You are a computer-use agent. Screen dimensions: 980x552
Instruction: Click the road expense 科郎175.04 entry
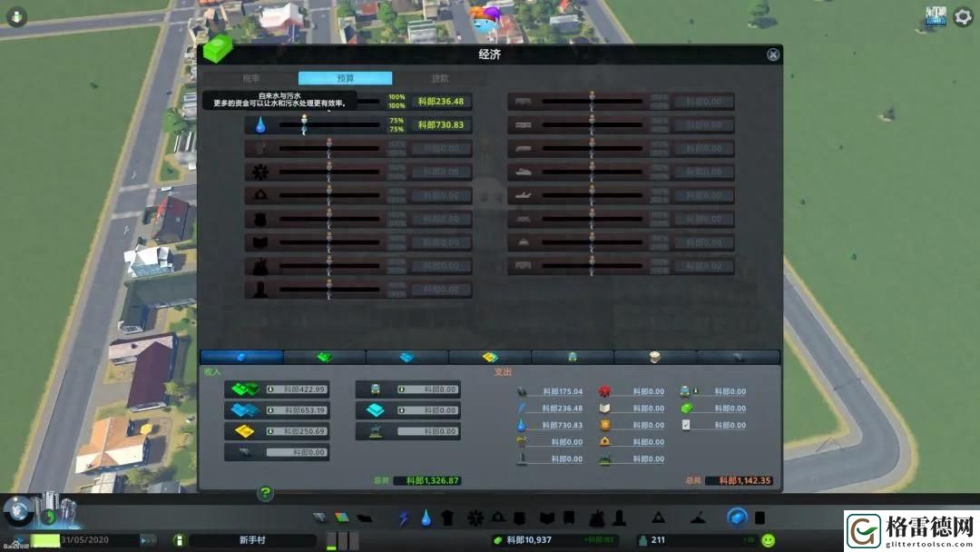click(x=550, y=391)
